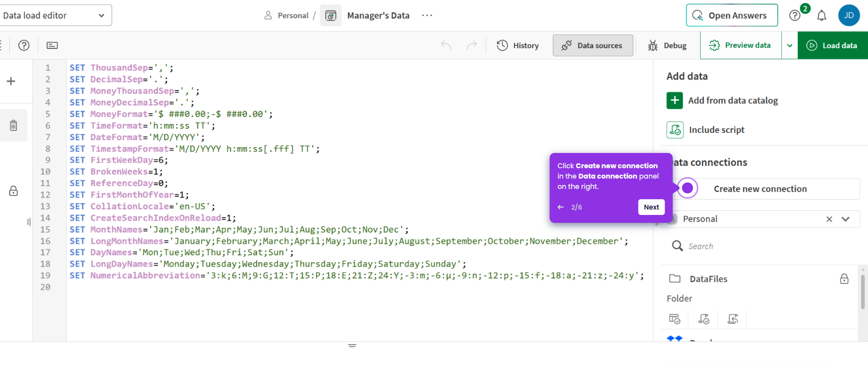
Task: Open the JD user profile avatar
Action: [849, 15]
